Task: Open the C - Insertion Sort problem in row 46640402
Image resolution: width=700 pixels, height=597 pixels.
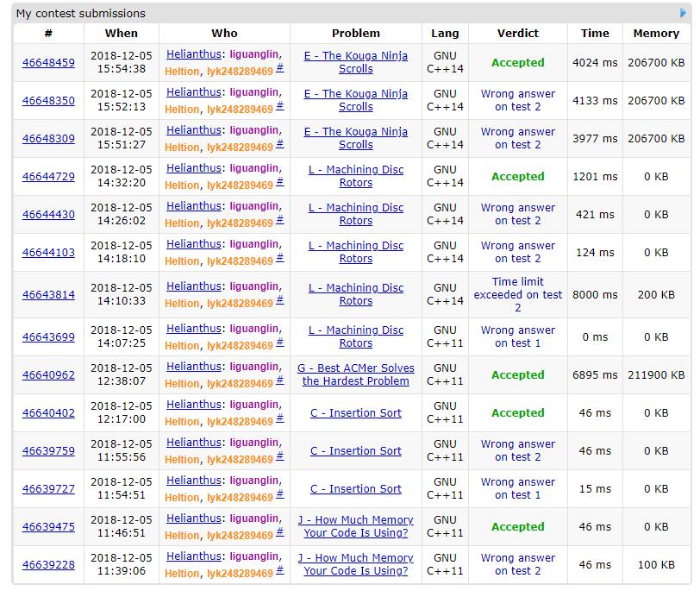Action: 356,413
